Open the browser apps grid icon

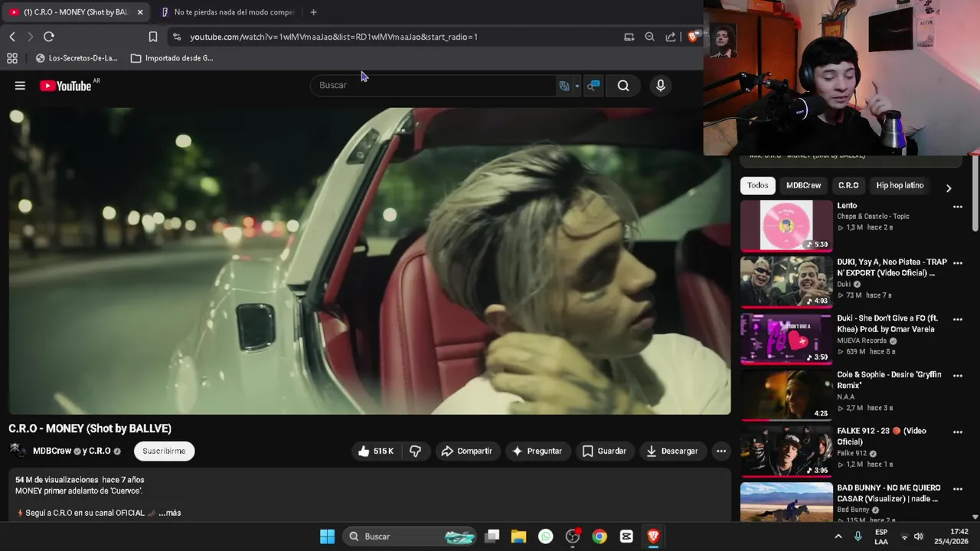(12, 58)
